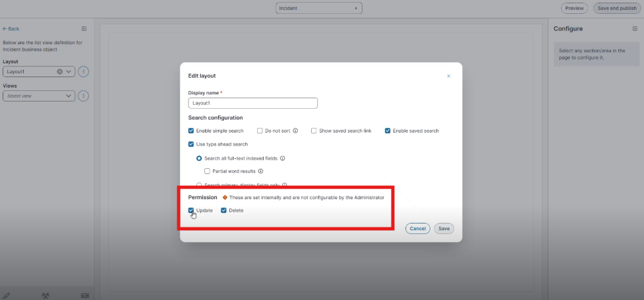The width and height of the screenshot is (644, 300).
Task: Show info for primary display fields search
Action: click(x=284, y=185)
